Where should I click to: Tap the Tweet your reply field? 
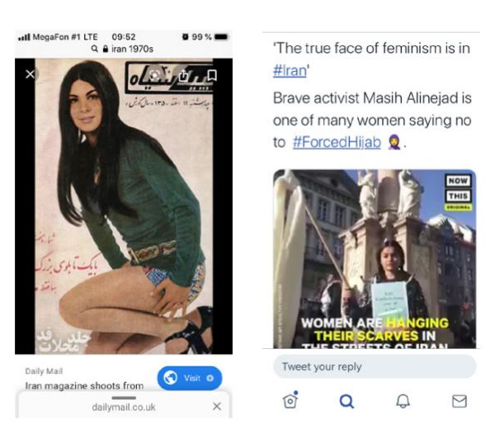[375, 366]
